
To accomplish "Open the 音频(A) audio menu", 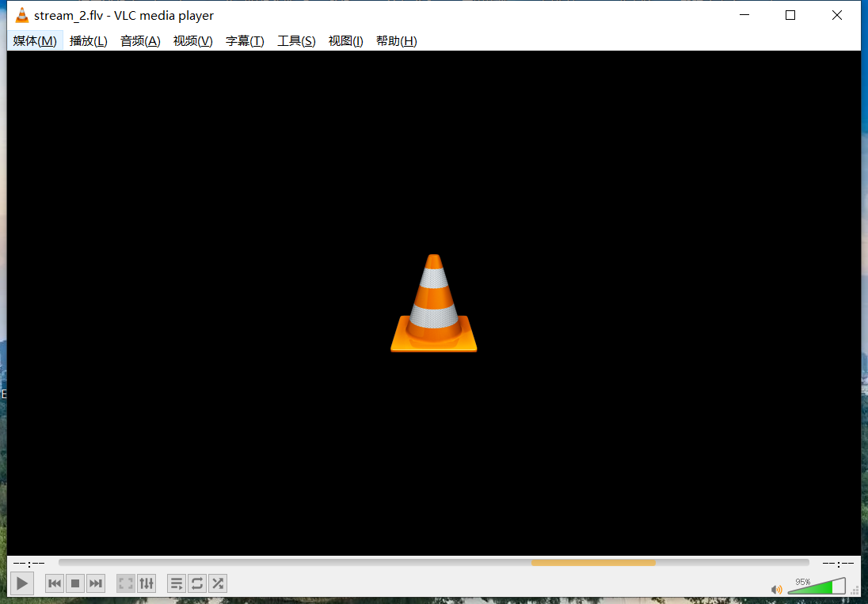I will click(140, 41).
